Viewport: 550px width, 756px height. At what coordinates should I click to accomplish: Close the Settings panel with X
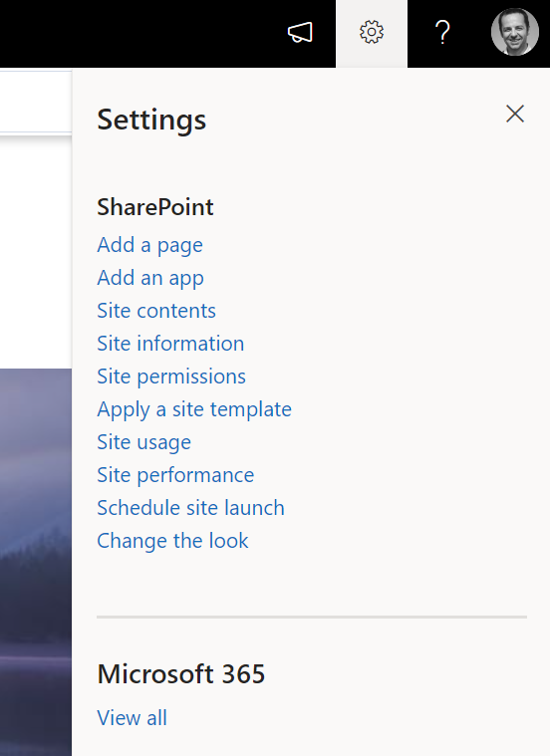(x=515, y=114)
